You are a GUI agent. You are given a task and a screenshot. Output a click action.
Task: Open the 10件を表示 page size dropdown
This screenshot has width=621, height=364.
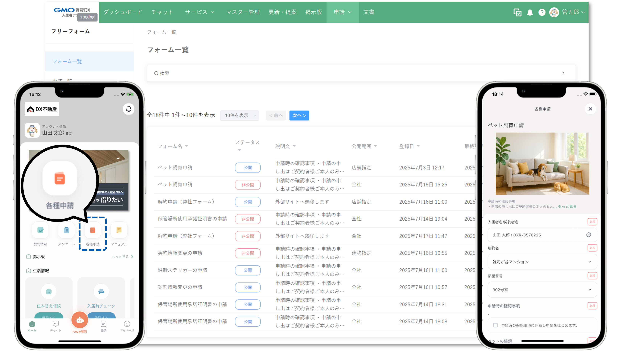click(240, 115)
